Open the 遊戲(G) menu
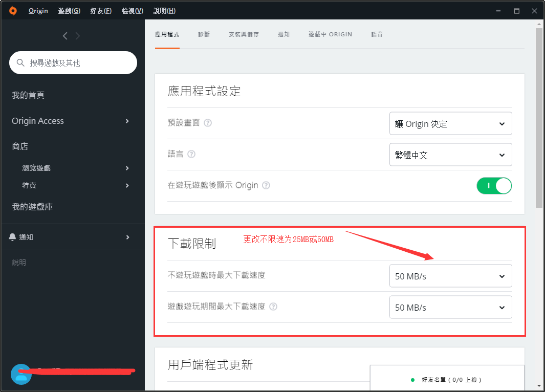The width and height of the screenshot is (545, 392). 69,11
